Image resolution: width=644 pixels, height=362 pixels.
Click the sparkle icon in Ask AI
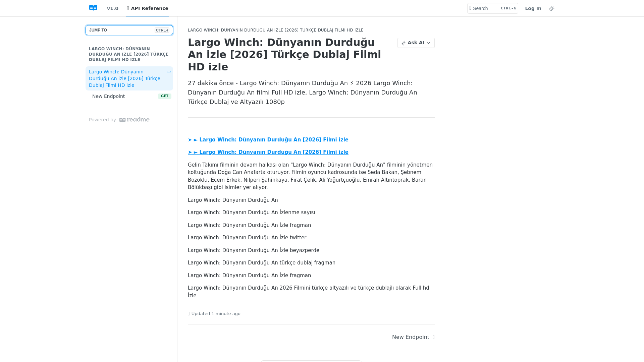pyautogui.click(x=404, y=43)
